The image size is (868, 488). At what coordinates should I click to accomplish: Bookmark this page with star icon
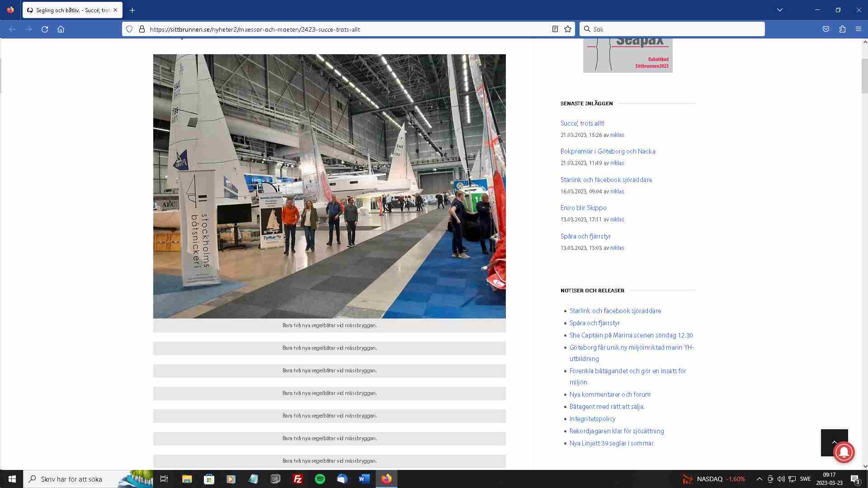click(x=568, y=29)
